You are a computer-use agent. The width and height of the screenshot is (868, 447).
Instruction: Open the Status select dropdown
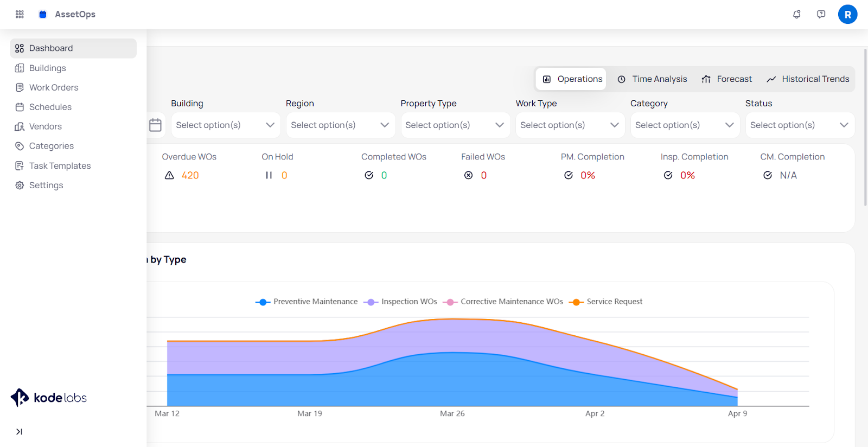[x=799, y=125]
